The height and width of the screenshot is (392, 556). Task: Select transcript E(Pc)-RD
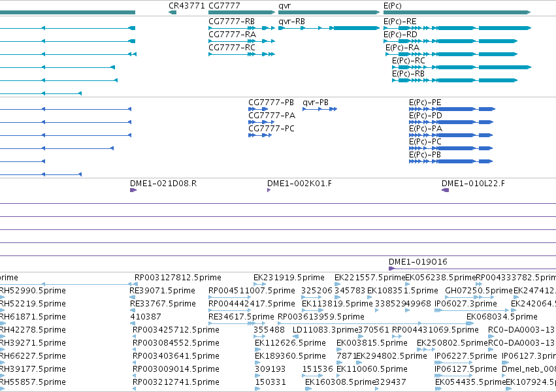tap(401, 35)
